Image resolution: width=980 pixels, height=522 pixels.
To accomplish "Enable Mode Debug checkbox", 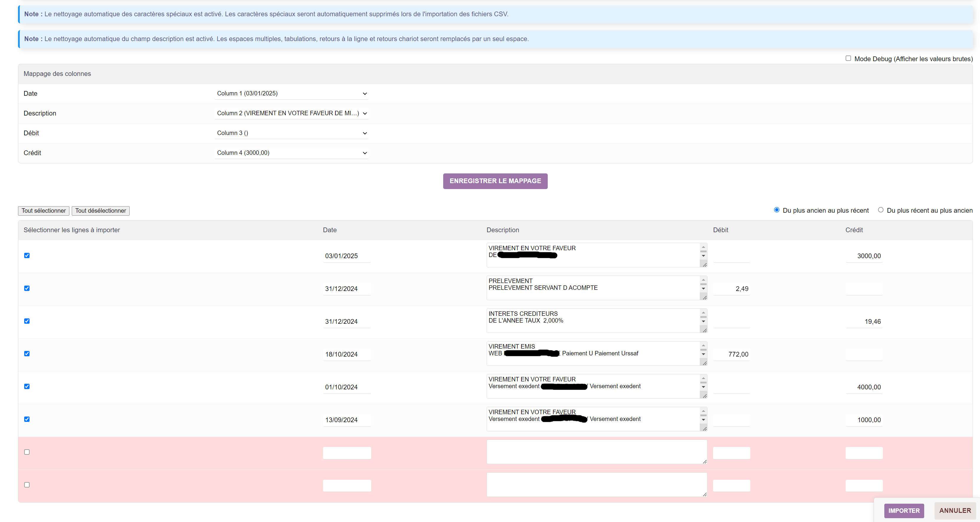I will point(848,58).
